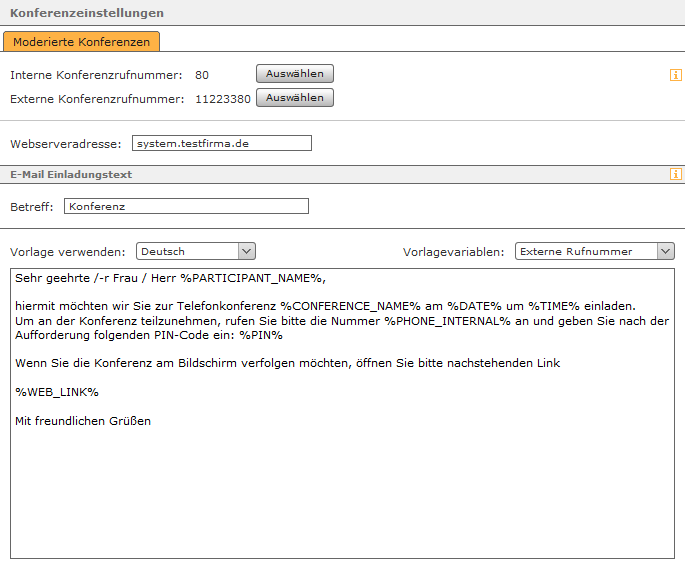Click Auswählen for Interne Konferenzrufnummer
Screen dimensions: 685x567
(295, 73)
